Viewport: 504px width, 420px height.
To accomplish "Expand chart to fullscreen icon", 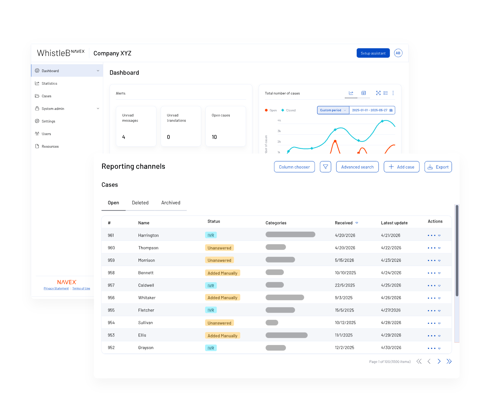I will pos(378,93).
